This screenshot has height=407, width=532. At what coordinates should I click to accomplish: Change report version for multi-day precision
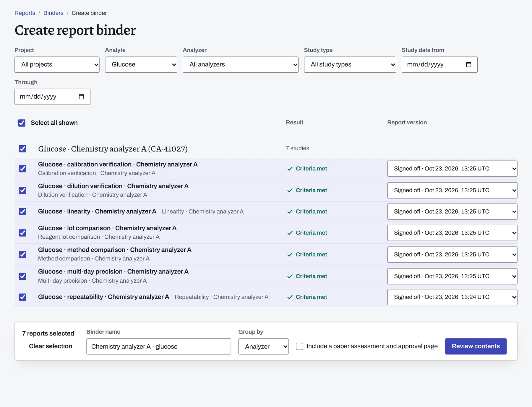pos(452,276)
